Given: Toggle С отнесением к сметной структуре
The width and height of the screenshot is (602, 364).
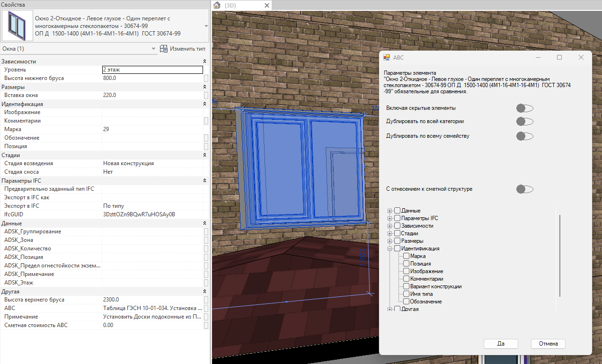Looking at the screenshot, I should pyautogui.click(x=525, y=189).
